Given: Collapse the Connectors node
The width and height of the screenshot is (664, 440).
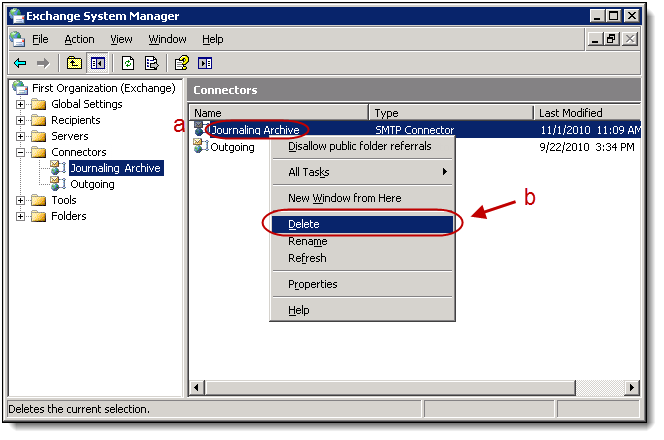Looking at the screenshot, I should pos(20,152).
